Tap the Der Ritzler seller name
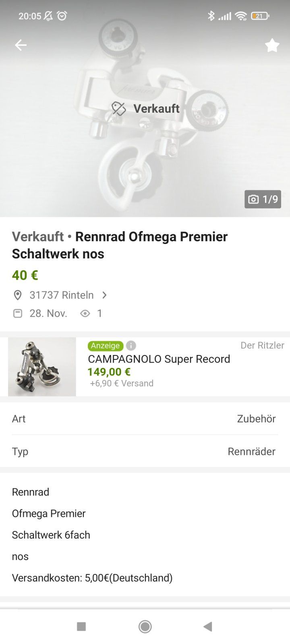 pyautogui.click(x=262, y=345)
